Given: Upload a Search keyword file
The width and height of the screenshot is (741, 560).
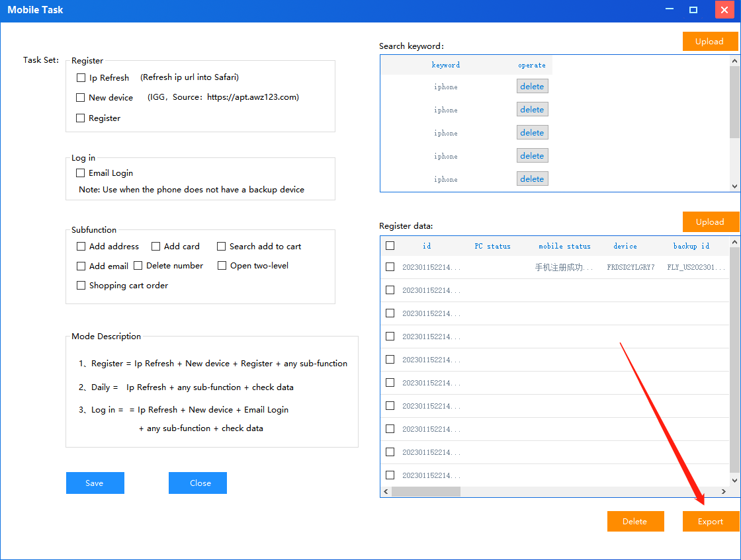Looking at the screenshot, I should pos(710,42).
